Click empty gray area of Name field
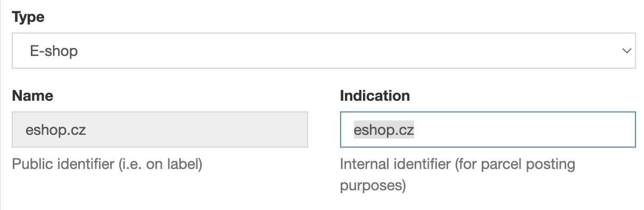 coord(197,130)
